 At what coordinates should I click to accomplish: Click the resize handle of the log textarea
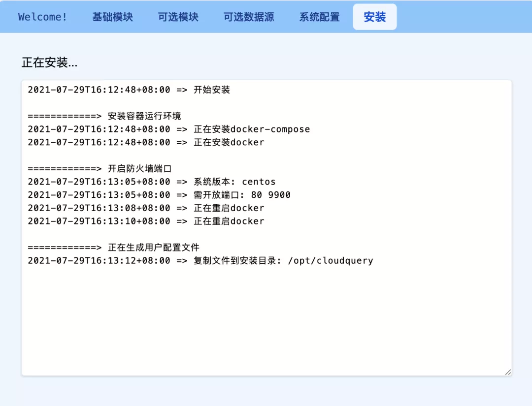(508, 372)
